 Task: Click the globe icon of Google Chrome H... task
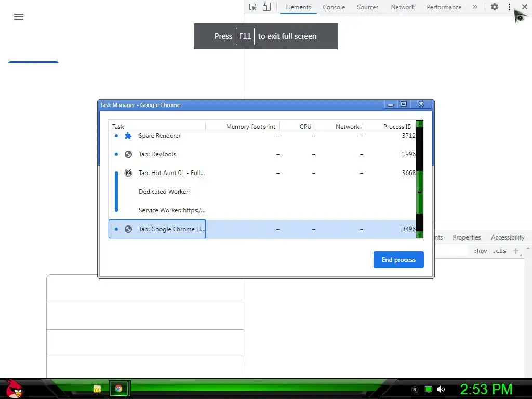tap(128, 229)
